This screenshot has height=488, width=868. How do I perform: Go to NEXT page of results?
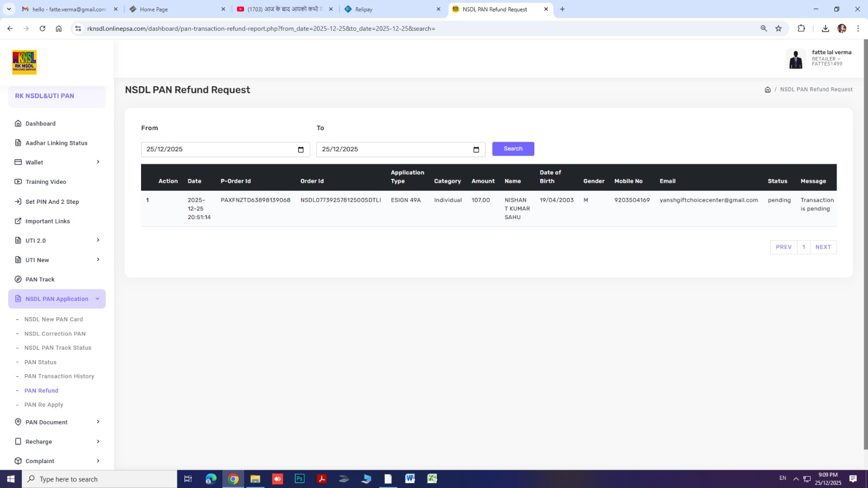pyautogui.click(x=822, y=247)
